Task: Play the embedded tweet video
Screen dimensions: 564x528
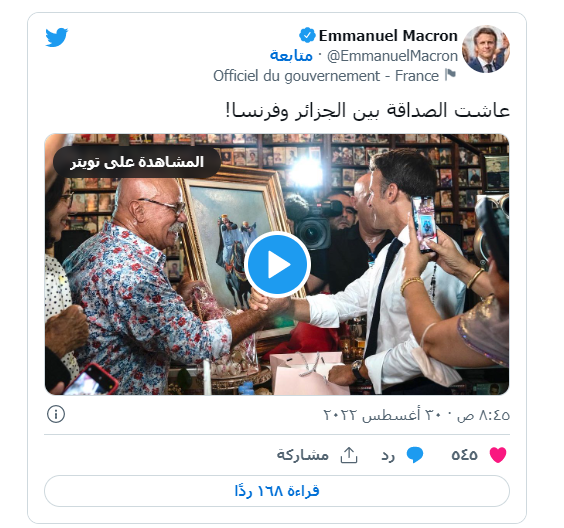Action: tap(277, 264)
